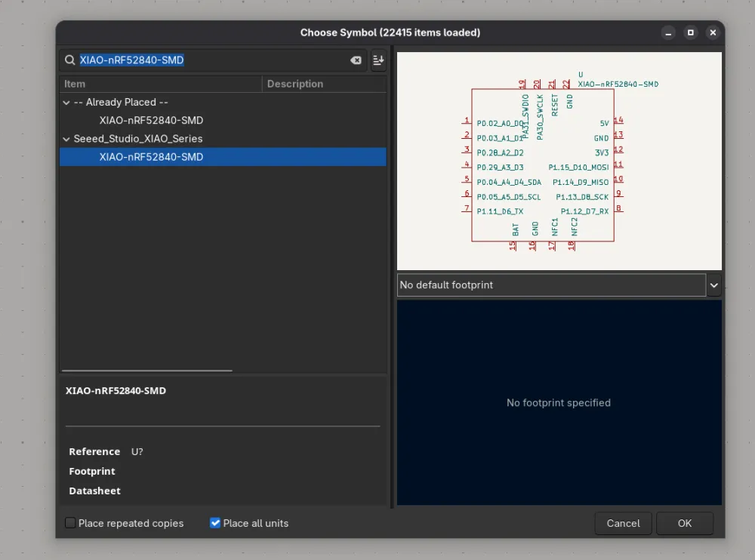Screen dimensions: 755x560
Task: Collapse the Already Placed group
Action: (66, 103)
